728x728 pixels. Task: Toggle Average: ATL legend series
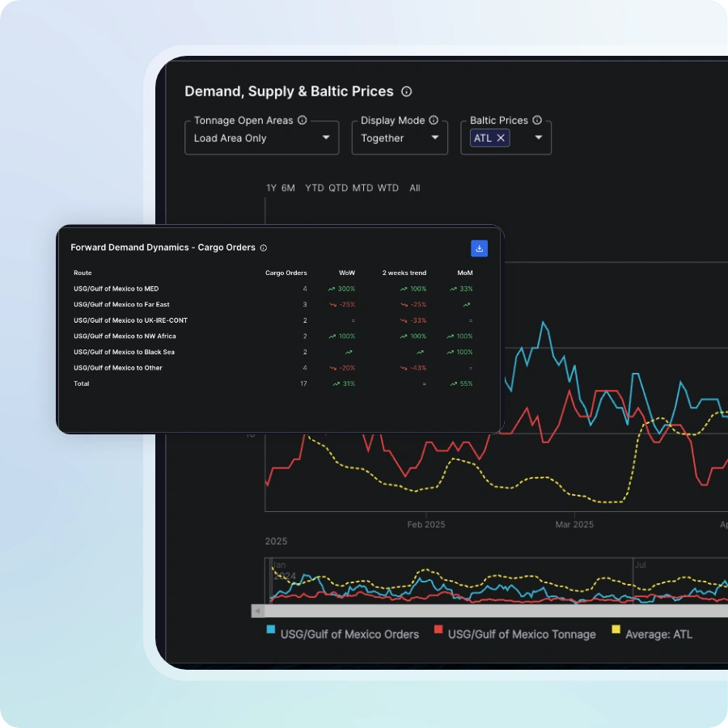click(x=652, y=633)
